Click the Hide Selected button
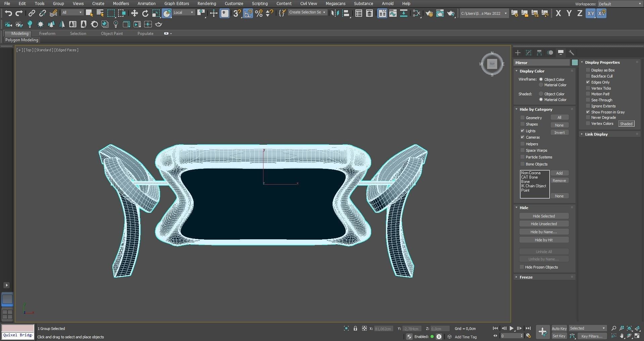The height and width of the screenshot is (341, 644). pyautogui.click(x=543, y=216)
